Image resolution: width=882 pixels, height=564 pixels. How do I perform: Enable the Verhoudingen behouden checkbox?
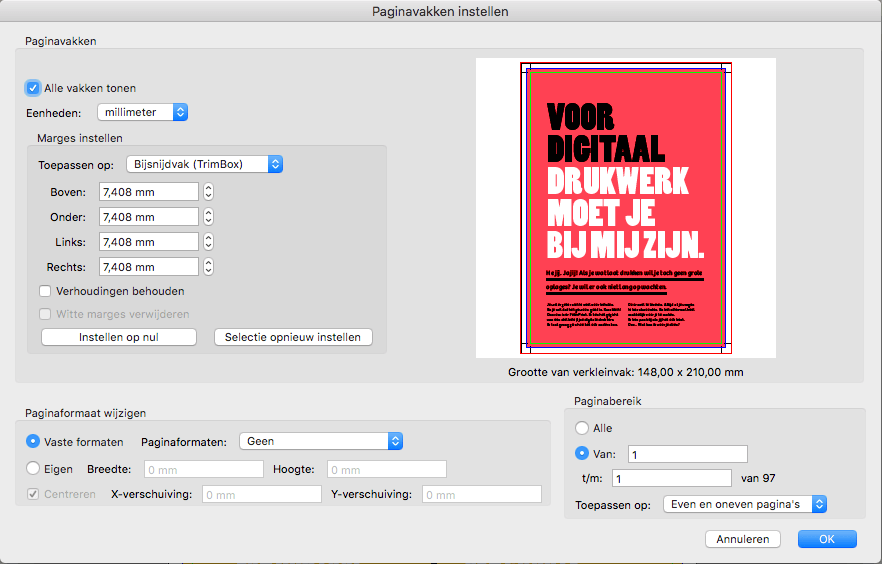[45, 291]
